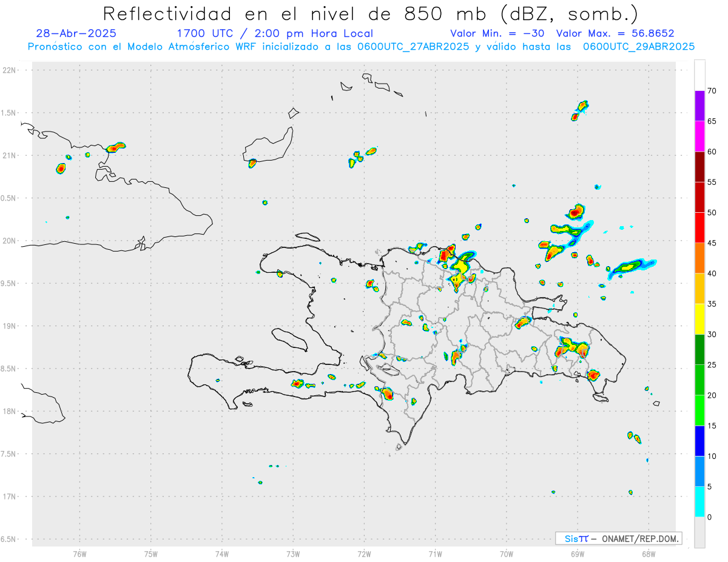Click the light blue 5–10 dBZ colorbar segment
This screenshot has width=728, height=562.
coord(699,471)
